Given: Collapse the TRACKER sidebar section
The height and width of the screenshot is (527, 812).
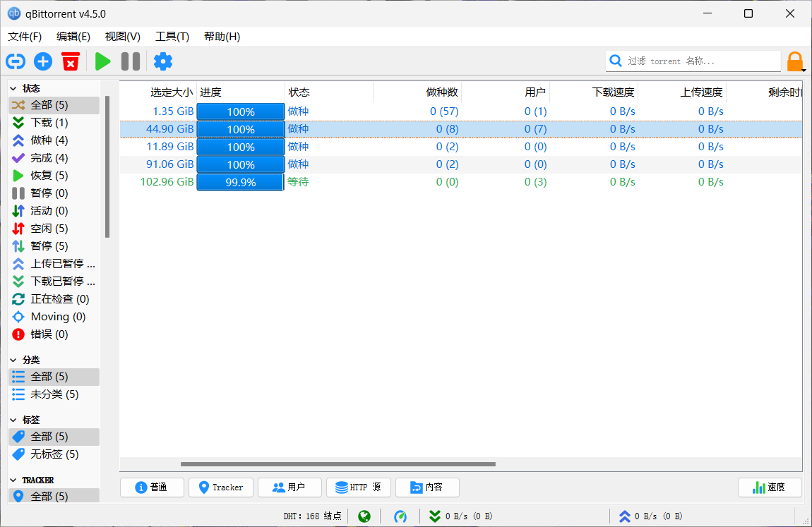Looking at the screenshot, I should tap(13, 480).
